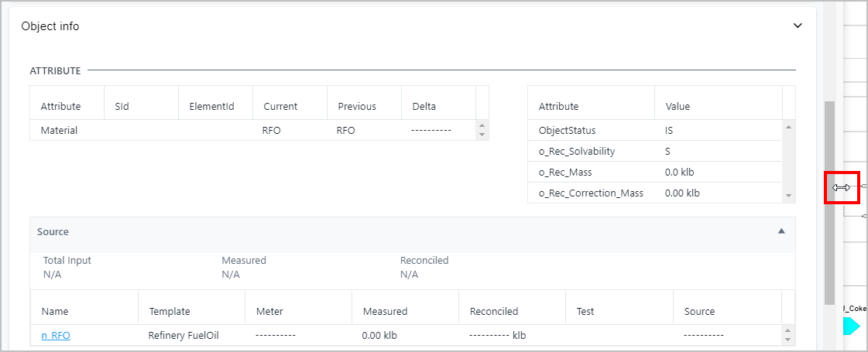The width and height of the screenshot is (868, 352).
Task: Collapse the Source section triangle
Action: pyautogui.click(x=781, y=231)
